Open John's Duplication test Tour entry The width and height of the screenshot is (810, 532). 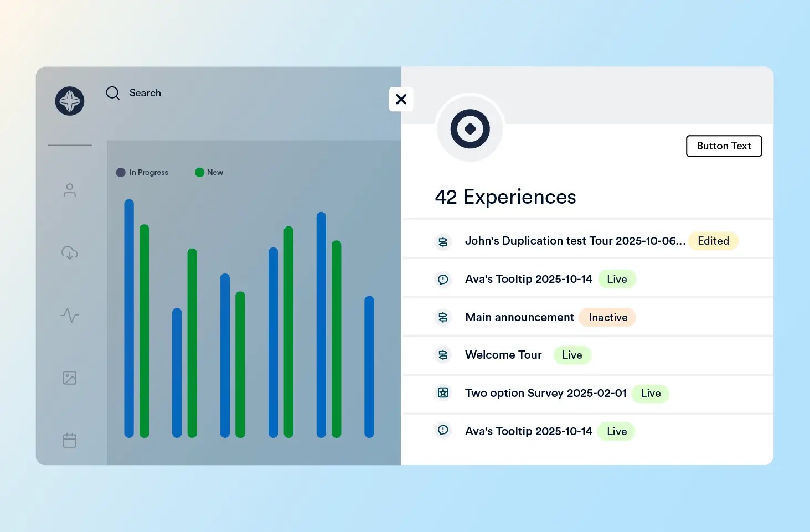[x=575, y=241]
